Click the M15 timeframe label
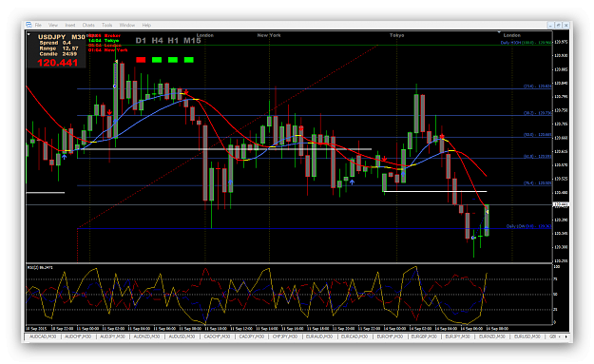The image size is (594, 364). (x=192, y=41)
